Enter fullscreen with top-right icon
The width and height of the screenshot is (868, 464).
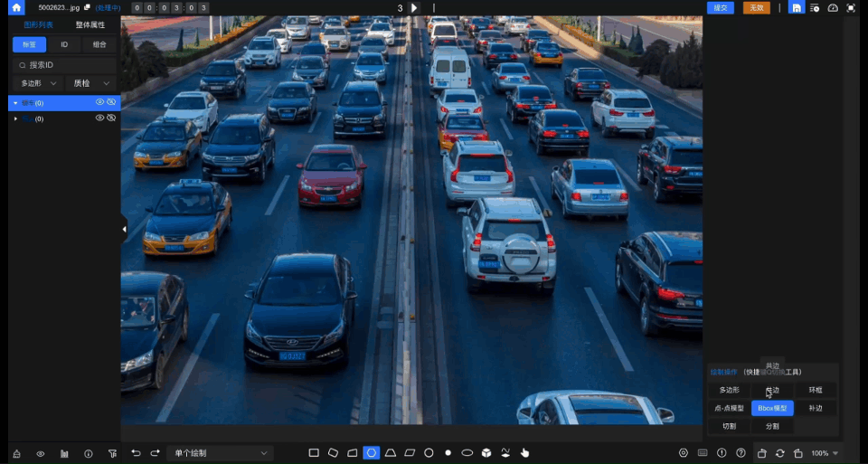851,8
